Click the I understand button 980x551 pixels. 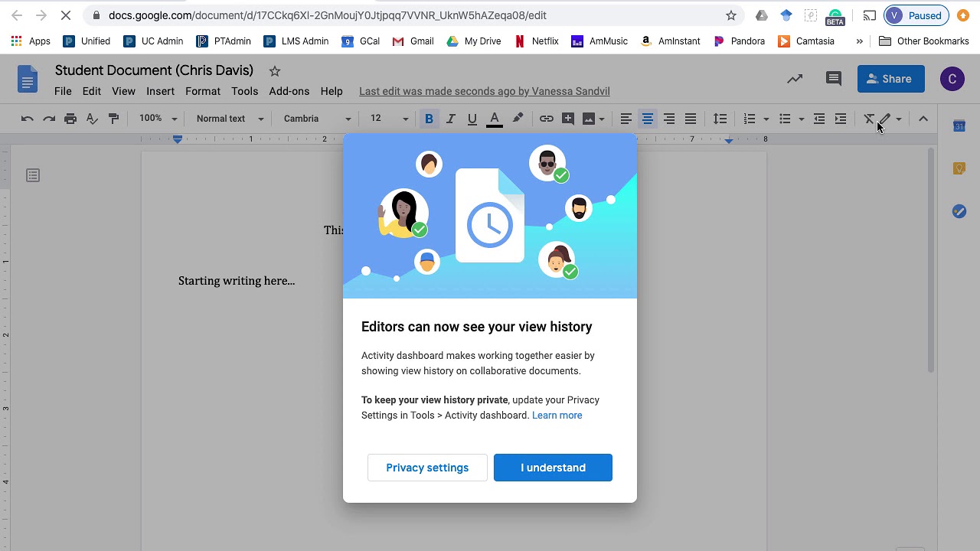[553, 468]
